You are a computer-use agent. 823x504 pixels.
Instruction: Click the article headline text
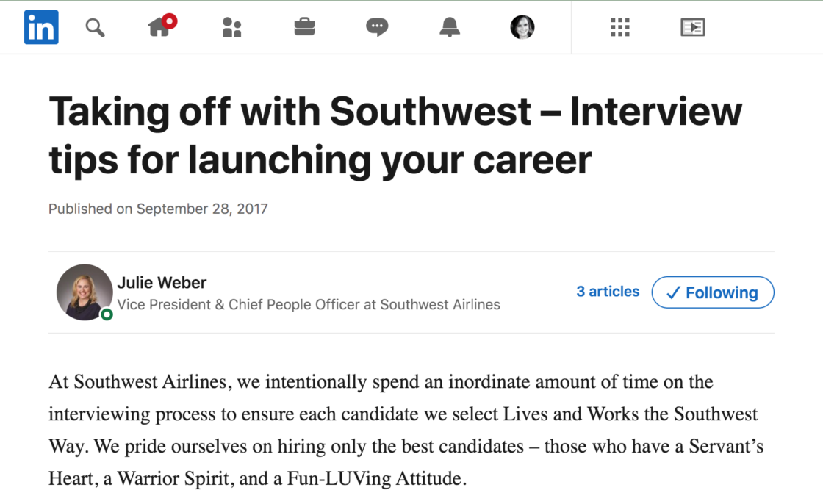tap(396, 135)
